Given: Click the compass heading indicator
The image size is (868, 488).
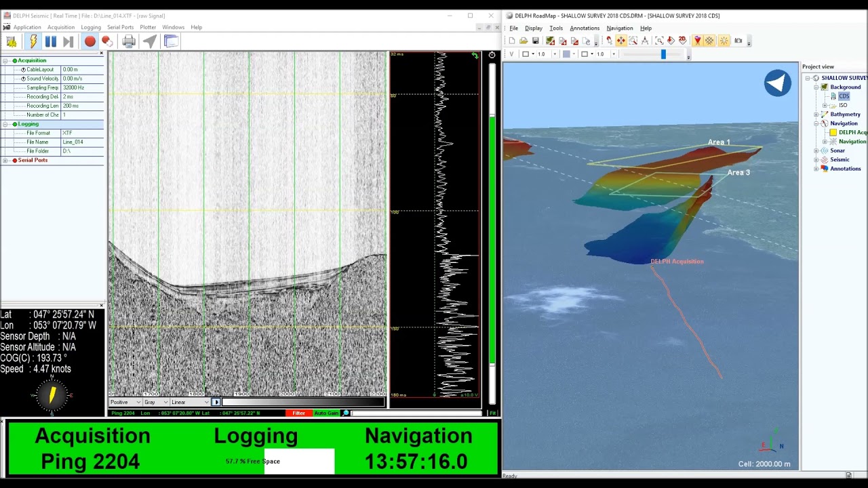Looking at the screenshot, I should pos(52,396).
